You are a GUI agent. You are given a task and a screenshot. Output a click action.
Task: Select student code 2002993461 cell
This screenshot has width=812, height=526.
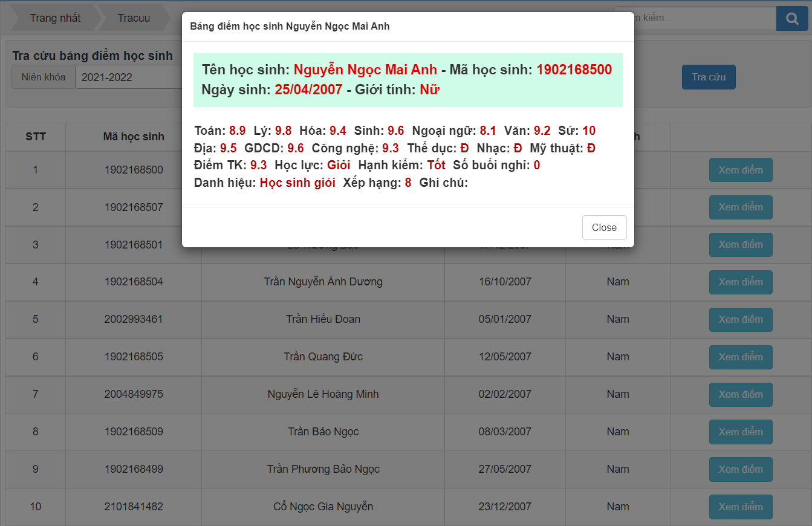pos(134,319)
